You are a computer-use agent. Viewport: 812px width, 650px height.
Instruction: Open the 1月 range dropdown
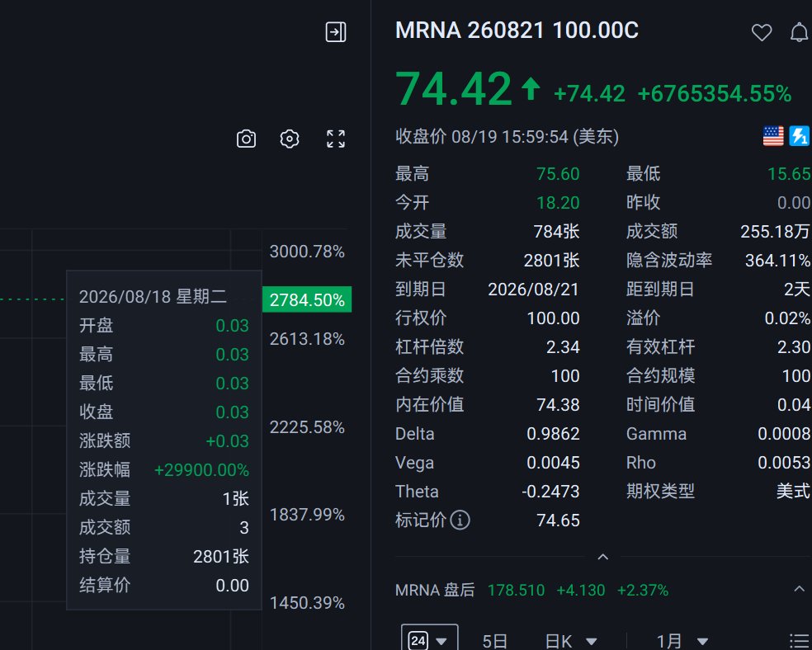682,642
